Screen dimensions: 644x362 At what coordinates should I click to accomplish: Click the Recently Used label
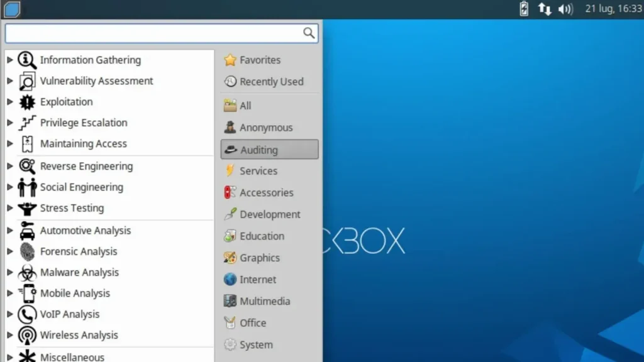click(x=272, y=82)
